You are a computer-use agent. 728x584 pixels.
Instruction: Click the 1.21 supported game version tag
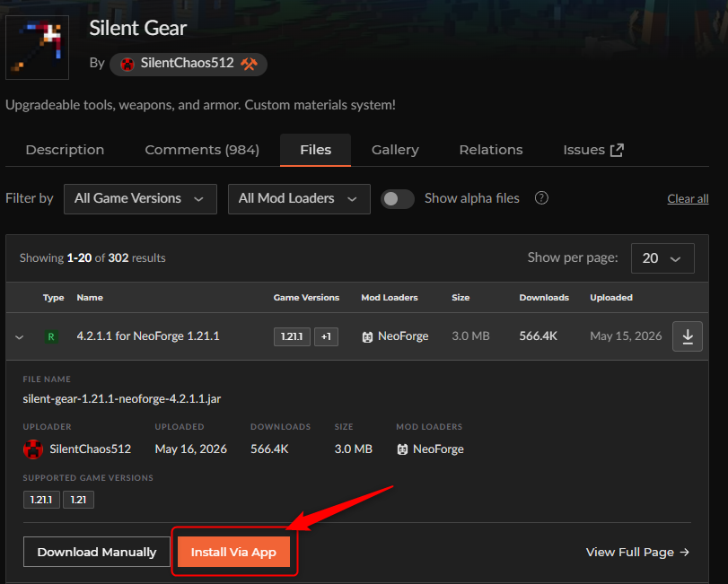[78, 500]
